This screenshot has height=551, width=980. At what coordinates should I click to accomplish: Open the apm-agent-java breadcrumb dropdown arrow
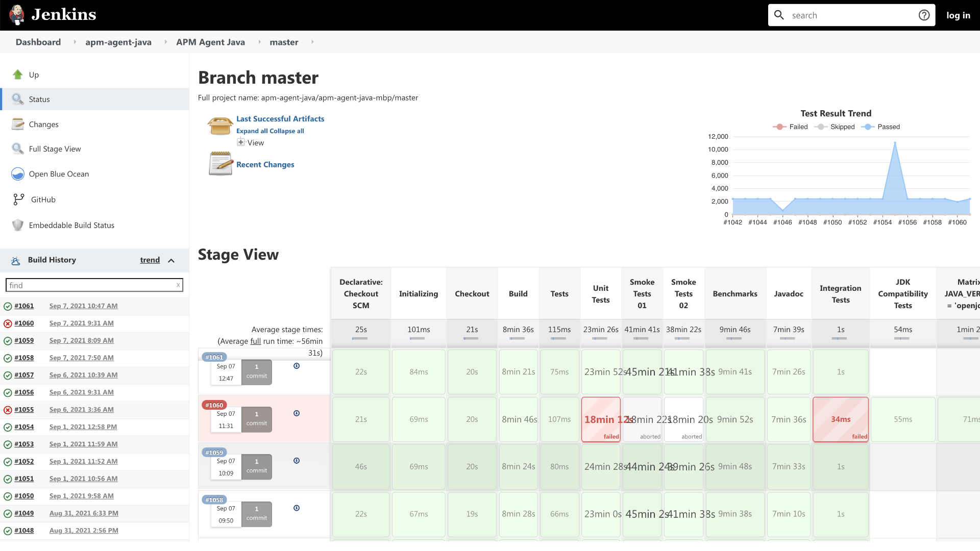(165, 42)
